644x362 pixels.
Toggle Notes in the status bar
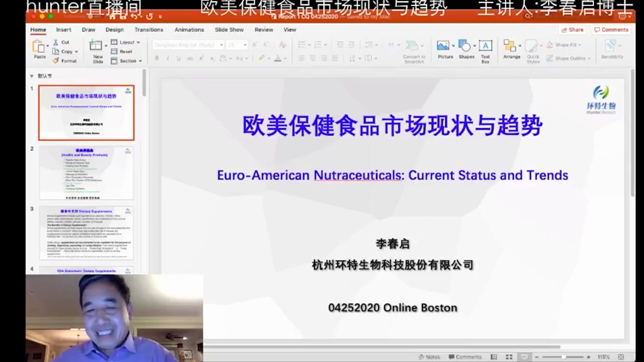pos(429,357)
